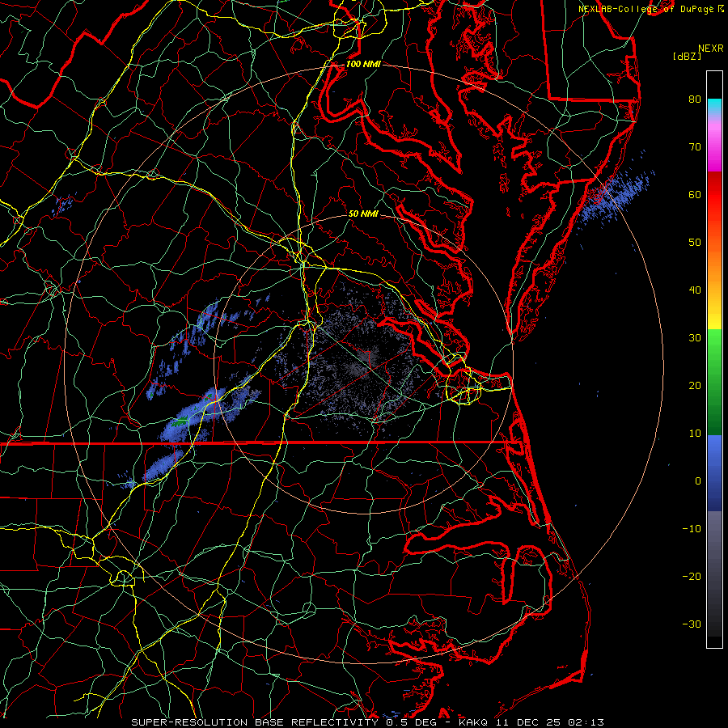This screenshot has height=728, width=728.
Task: Click the 100 NMI range ring label
Action: (x=363, y=64)
